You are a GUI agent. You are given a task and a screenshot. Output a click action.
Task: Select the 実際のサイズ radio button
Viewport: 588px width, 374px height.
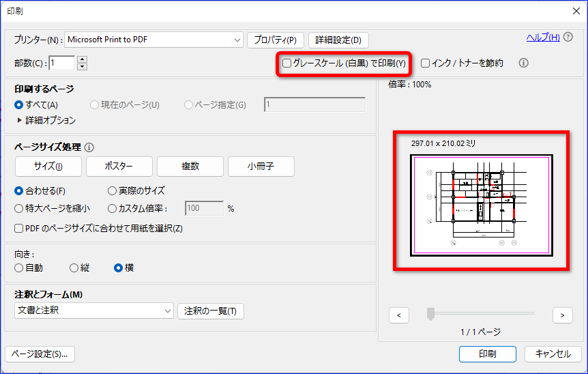tap(112, 190)
